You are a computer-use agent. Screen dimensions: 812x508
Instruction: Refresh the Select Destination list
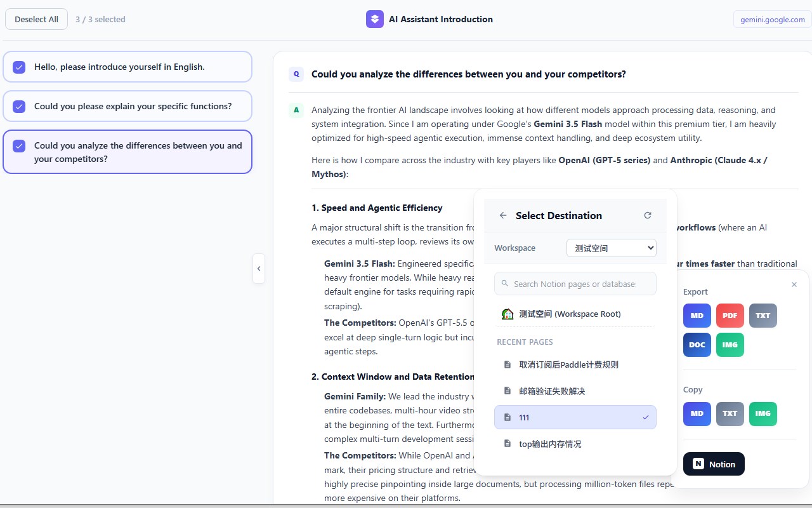coord(648,215)
